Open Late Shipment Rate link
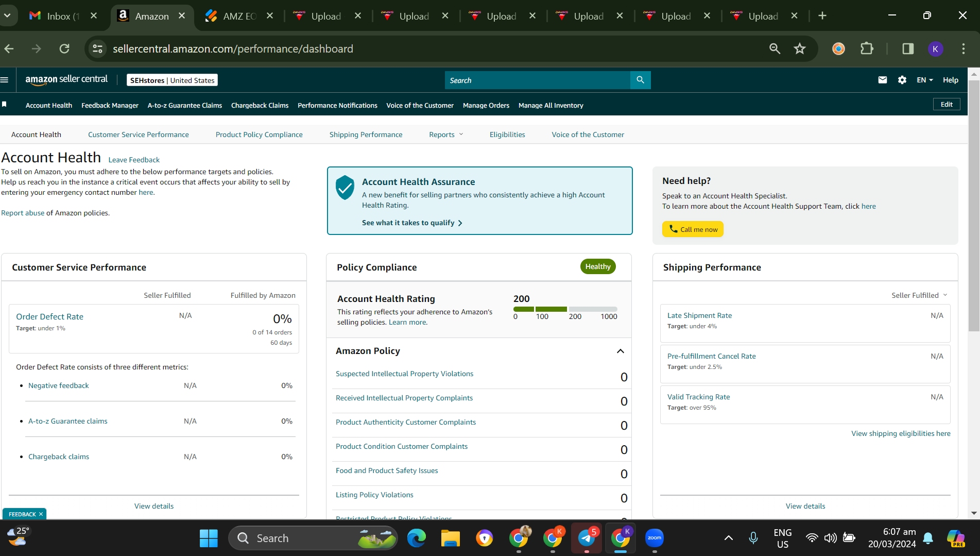The width and height of the screenshot is (980, 556). coord(699,315)
